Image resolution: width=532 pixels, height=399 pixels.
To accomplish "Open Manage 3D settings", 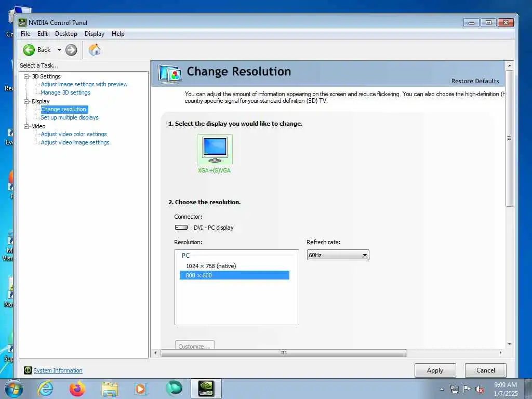I will [x=65, y=92].
